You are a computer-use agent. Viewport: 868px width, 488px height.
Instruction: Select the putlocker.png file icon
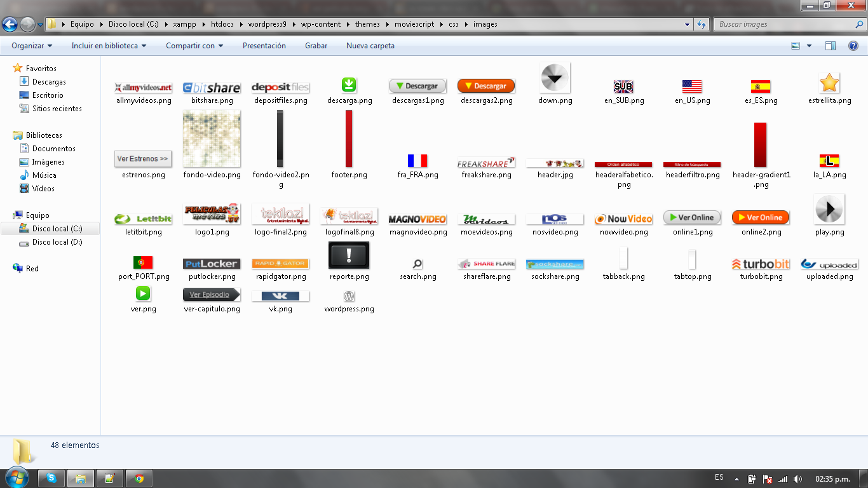click(212, 264)
